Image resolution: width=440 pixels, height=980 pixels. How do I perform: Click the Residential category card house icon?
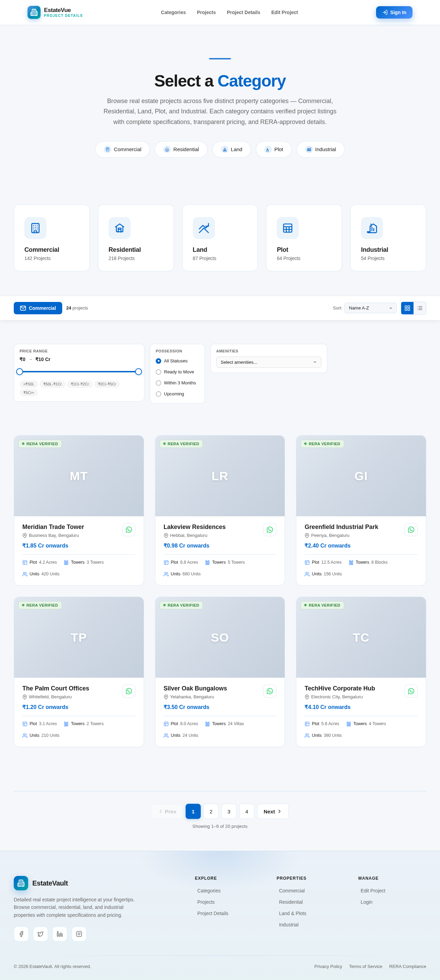click(x=120, y=228)
